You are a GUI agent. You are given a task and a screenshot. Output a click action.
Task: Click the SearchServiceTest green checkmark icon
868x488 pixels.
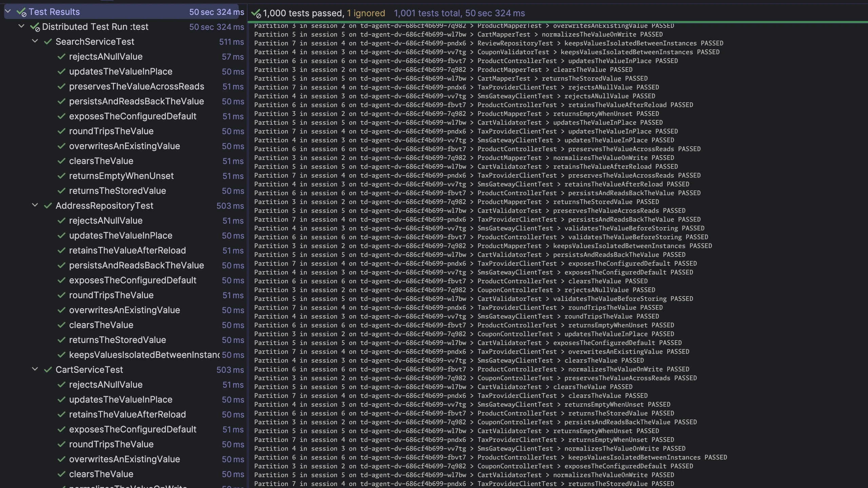[x=48, y=42]
